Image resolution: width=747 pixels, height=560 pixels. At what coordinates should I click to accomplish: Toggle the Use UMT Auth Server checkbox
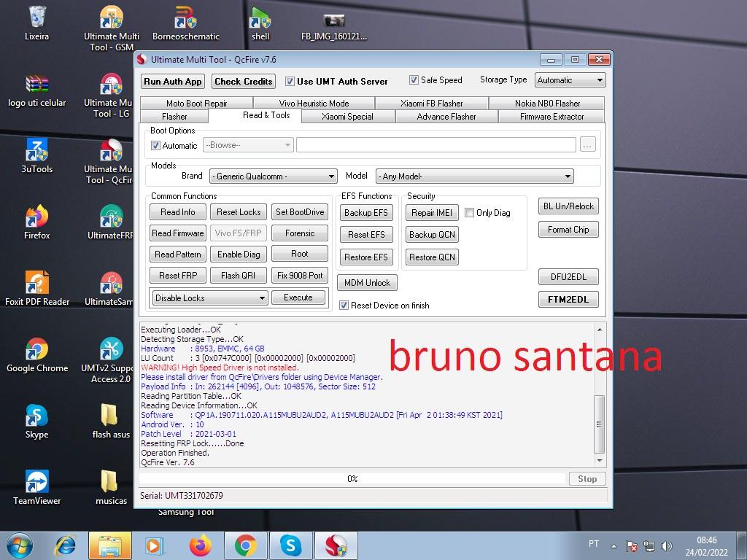click(x=290, y=82)
